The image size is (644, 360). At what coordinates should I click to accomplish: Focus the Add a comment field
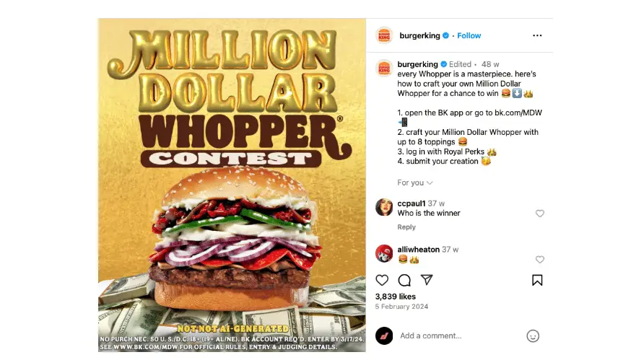[460, 335]
